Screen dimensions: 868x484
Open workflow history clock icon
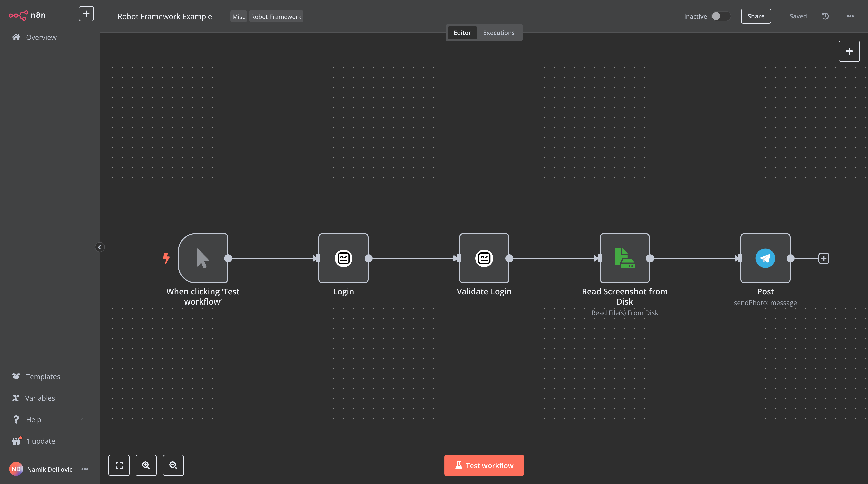[x=825, y=16]
